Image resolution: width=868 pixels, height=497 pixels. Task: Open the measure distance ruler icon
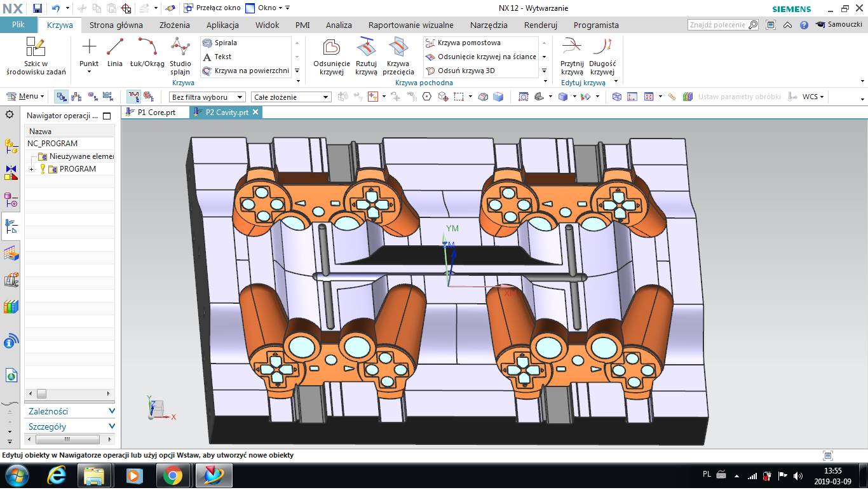672,97
